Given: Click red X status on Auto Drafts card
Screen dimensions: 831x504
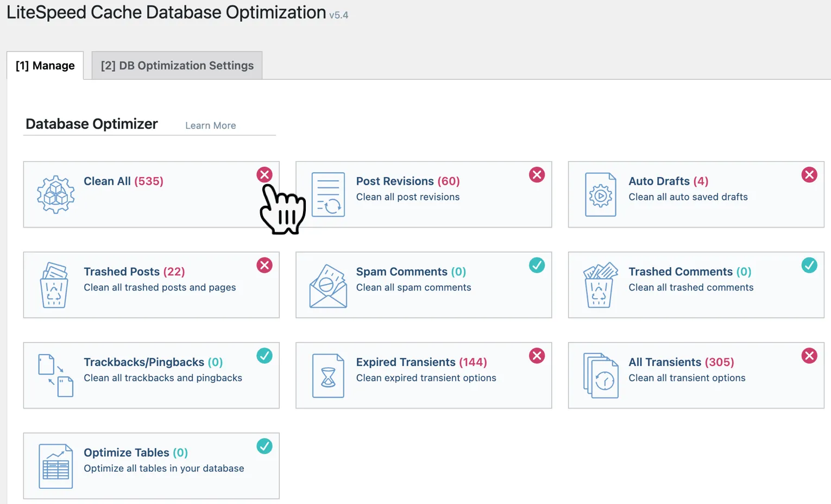Looking at the screenshot, I should 809,175.
